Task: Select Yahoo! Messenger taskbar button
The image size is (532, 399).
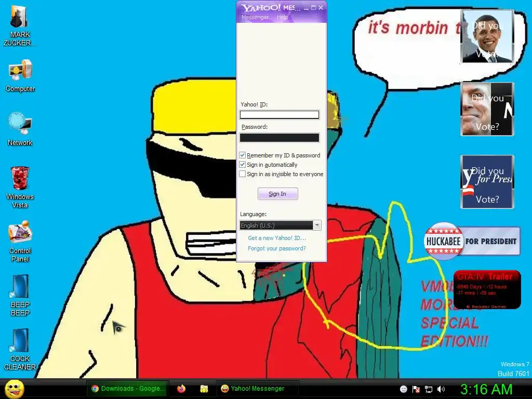Action: tap(258, 389)
